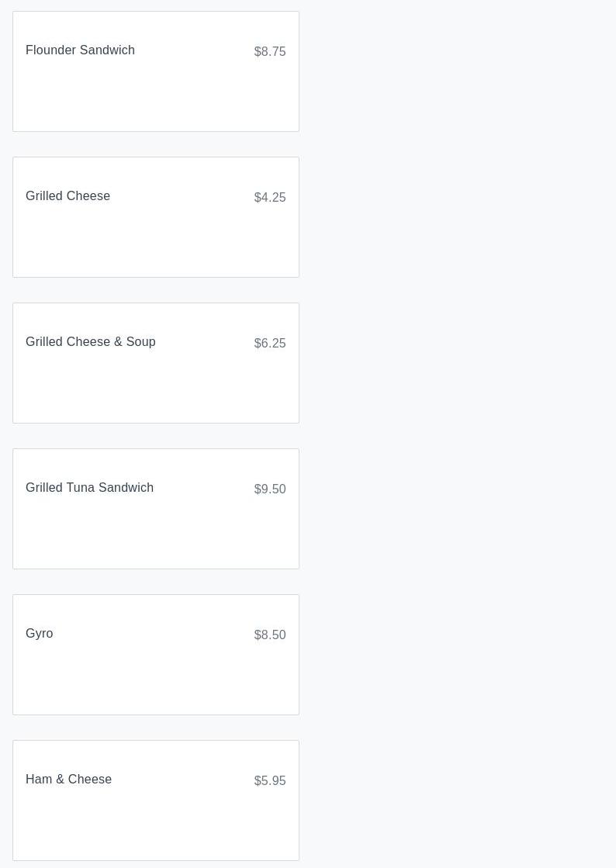Click the Ham & Cheese title
Image resolution: width=616 pixels, height=868 pixels.
68,780
